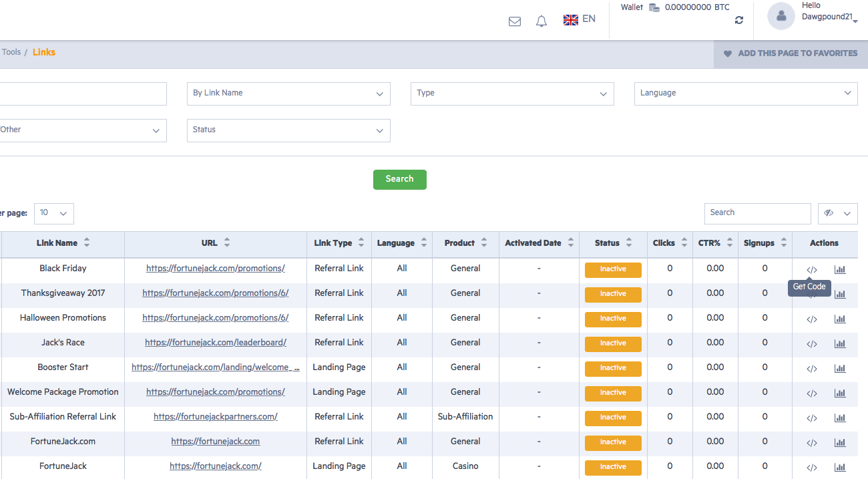View stats for Halloween Promotions link
Screen dimensions: 868x479
pos(840,319)
